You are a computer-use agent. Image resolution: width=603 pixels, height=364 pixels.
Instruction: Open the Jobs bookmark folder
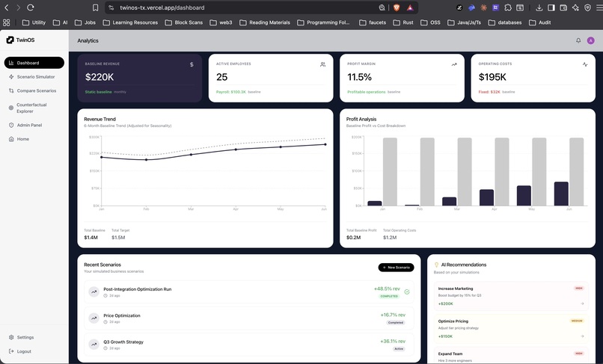tap(85, 22)
